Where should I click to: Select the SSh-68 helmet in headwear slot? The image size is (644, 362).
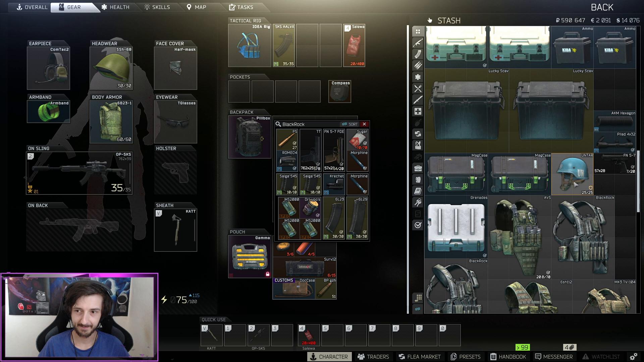point(111,68)
